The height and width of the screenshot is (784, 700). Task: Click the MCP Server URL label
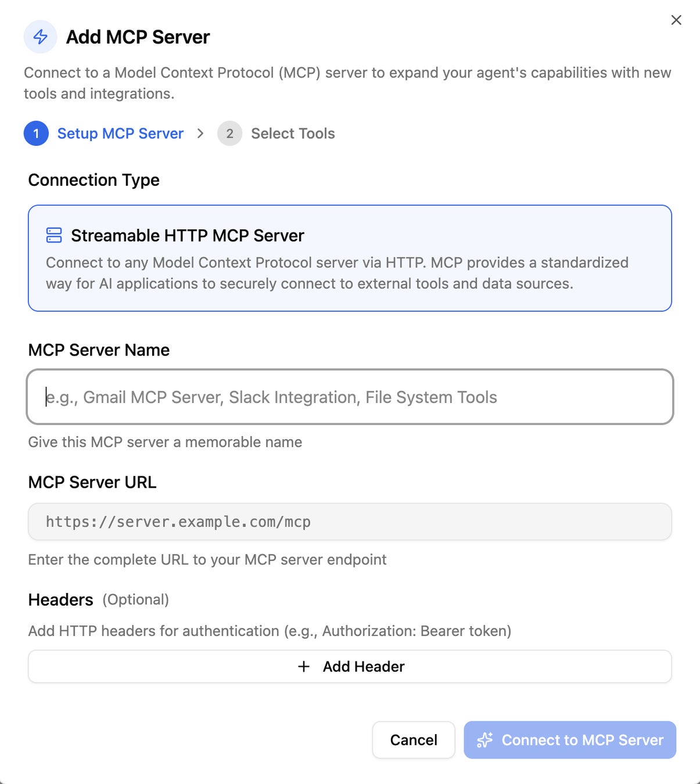(92, 482)
